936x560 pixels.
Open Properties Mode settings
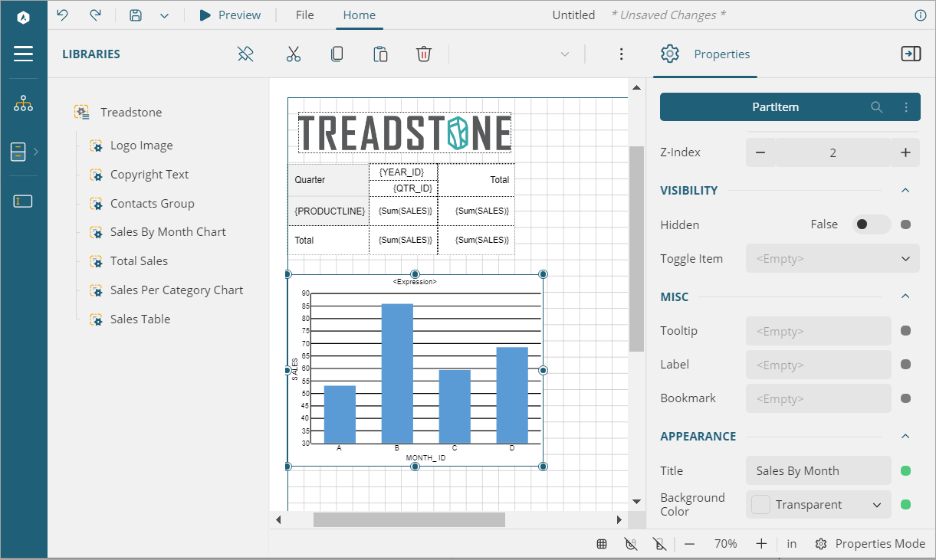tap(870, 544)
